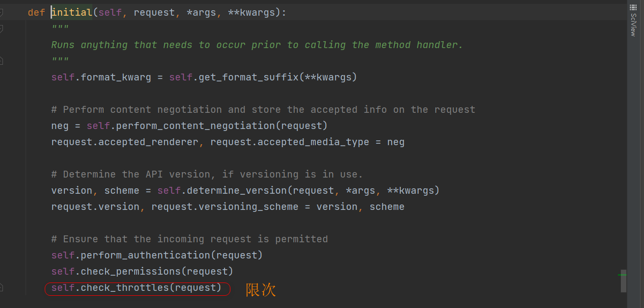Click the 'perform_authentication' call
The height and width of the screenshot is (308, 644).
click(x=145, y=255)
